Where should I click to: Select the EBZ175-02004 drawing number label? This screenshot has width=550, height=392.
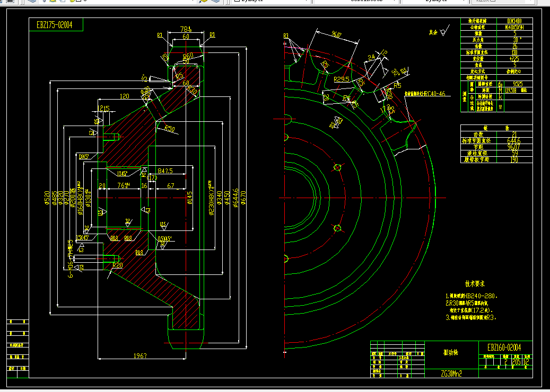tap(55, 25)
